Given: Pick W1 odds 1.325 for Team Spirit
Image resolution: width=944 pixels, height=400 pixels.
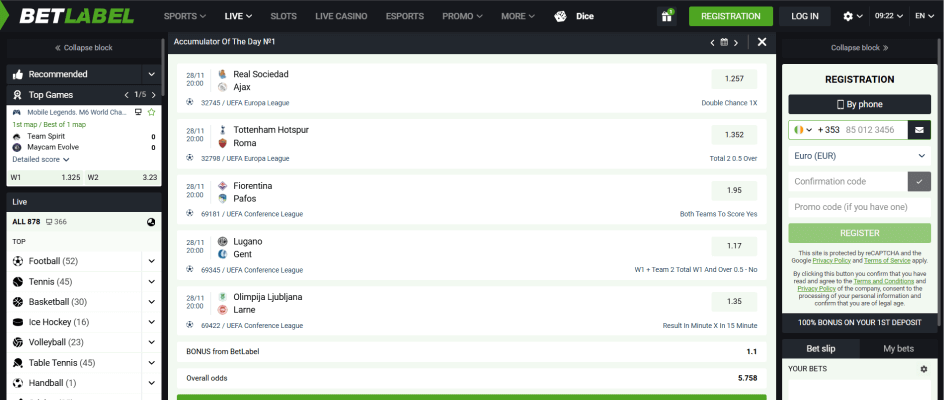Looking at the screenshot, I should coord(46,178).
